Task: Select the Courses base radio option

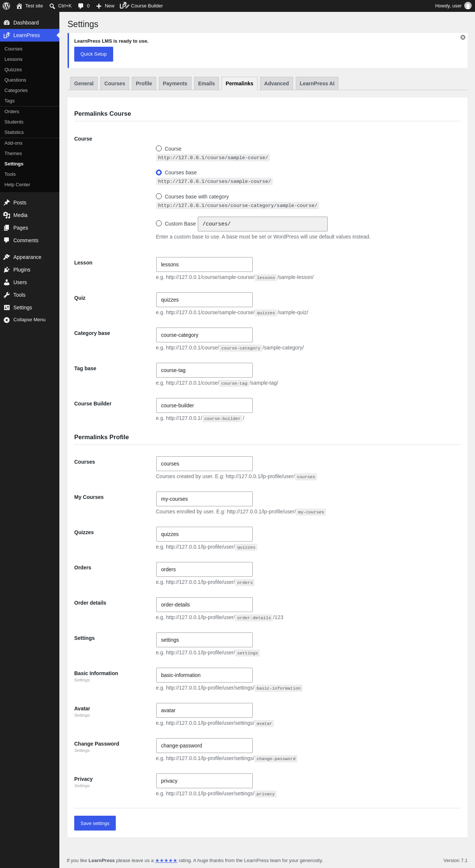Action: 159,172
